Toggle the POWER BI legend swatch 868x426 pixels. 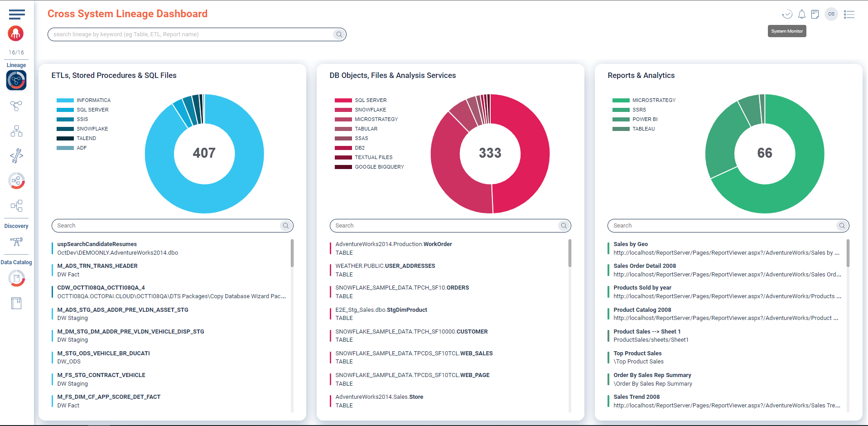point(621,119)
